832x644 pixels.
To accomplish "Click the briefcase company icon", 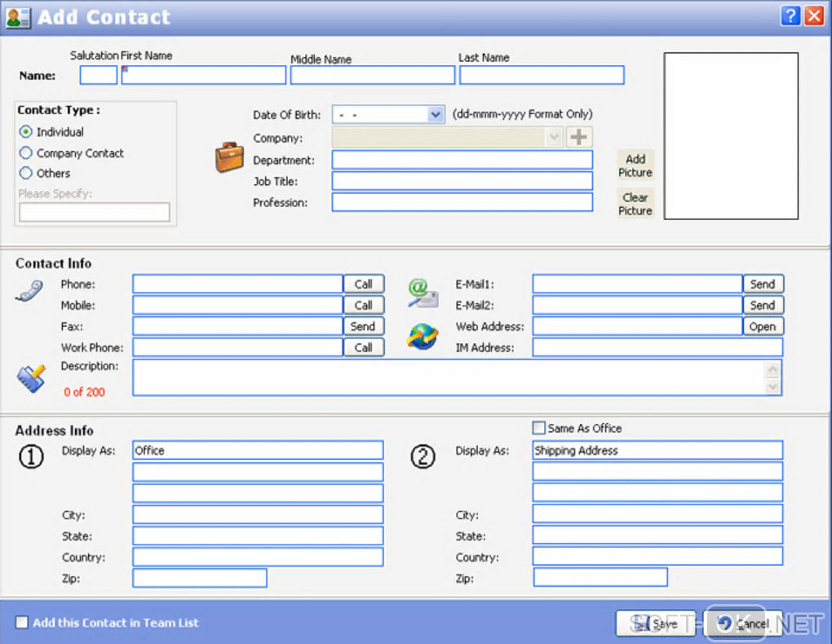I will [x=229, y=157].
